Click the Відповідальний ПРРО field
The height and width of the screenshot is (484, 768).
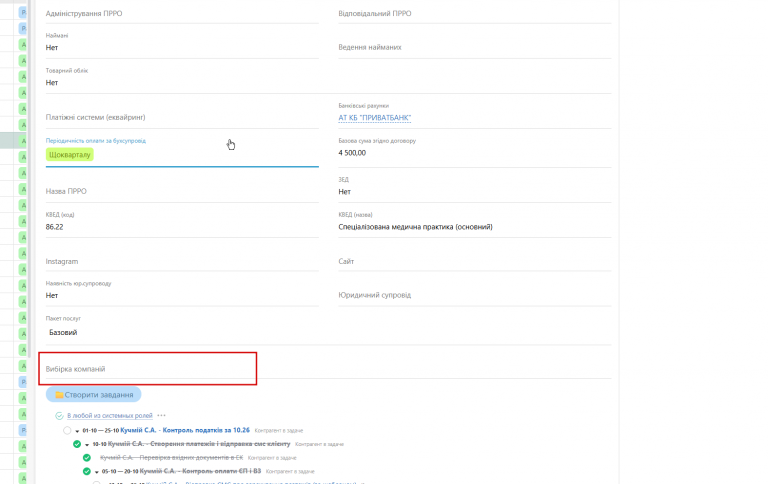(x=475, y=14)
